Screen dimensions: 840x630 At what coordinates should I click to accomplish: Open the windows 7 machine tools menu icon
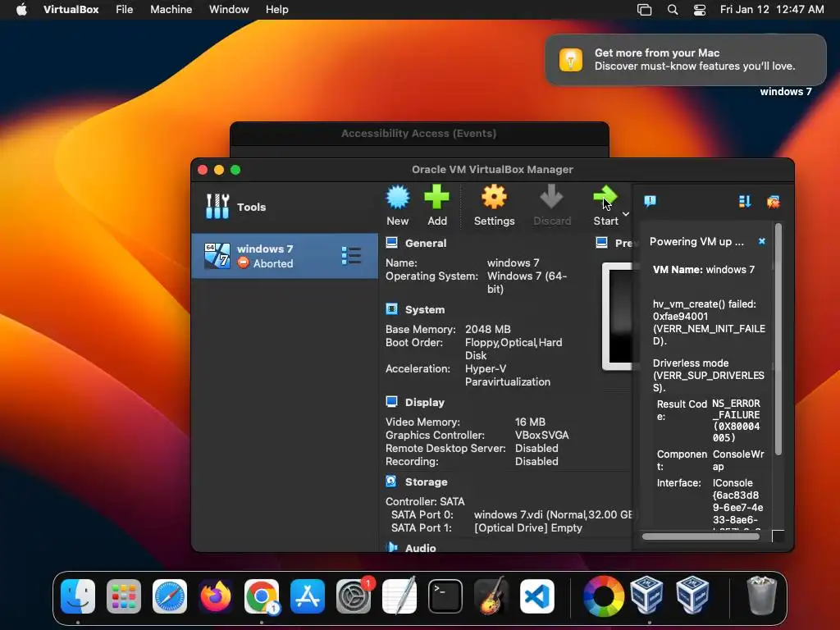351,256
